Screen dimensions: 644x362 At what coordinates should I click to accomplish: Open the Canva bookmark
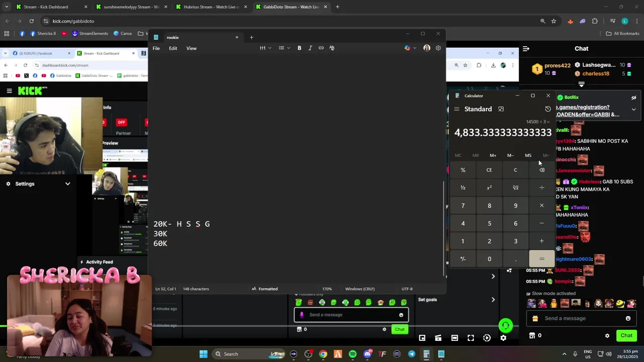pyautogui.click(x=123, y=34)
